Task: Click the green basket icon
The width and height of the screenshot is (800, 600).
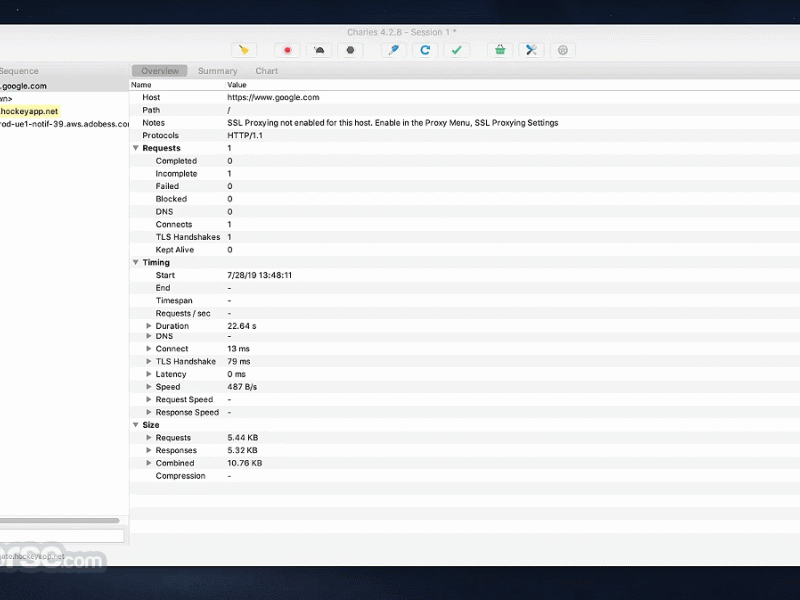Action: [x=500, y=50]
